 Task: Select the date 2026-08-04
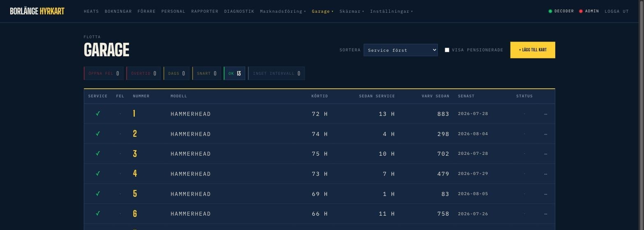click(473, 134)
